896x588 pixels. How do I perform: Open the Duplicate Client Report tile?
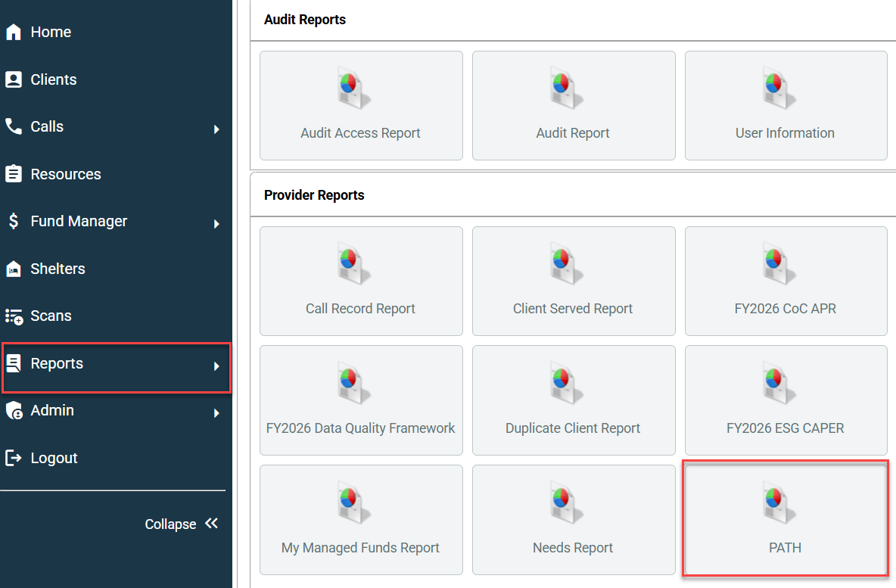click(x=573, y=400)
